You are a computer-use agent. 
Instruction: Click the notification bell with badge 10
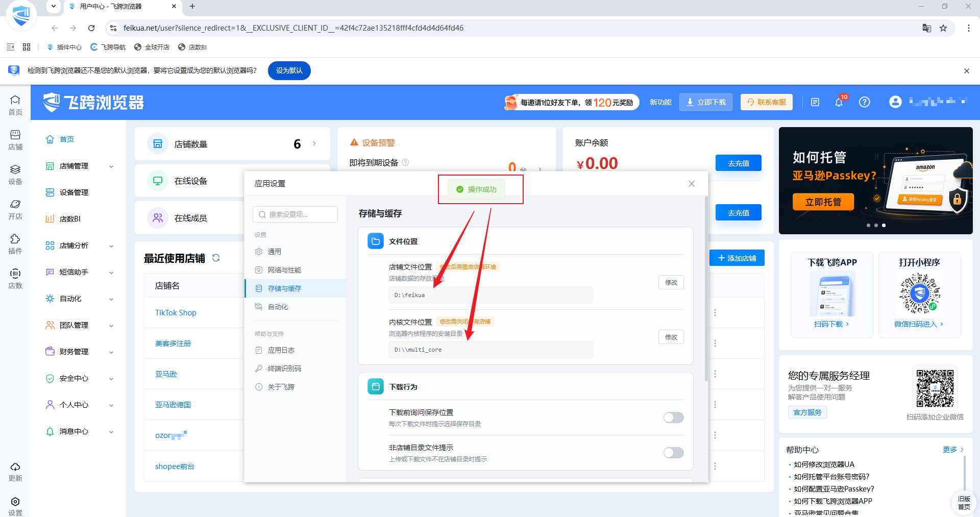coord(839,102)
